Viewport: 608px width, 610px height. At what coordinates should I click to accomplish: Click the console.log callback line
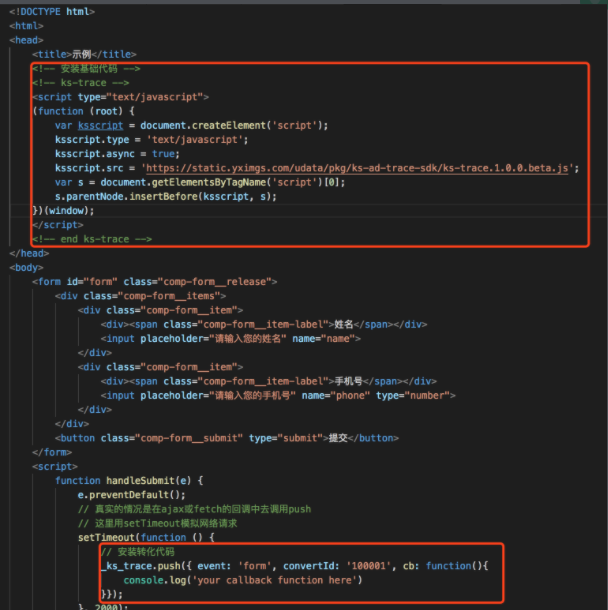point(242,580)
